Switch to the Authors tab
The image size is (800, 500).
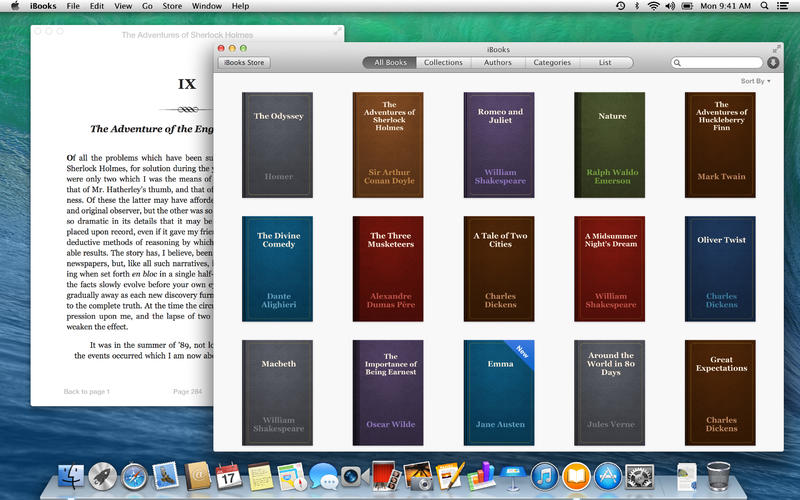point(496,63)
